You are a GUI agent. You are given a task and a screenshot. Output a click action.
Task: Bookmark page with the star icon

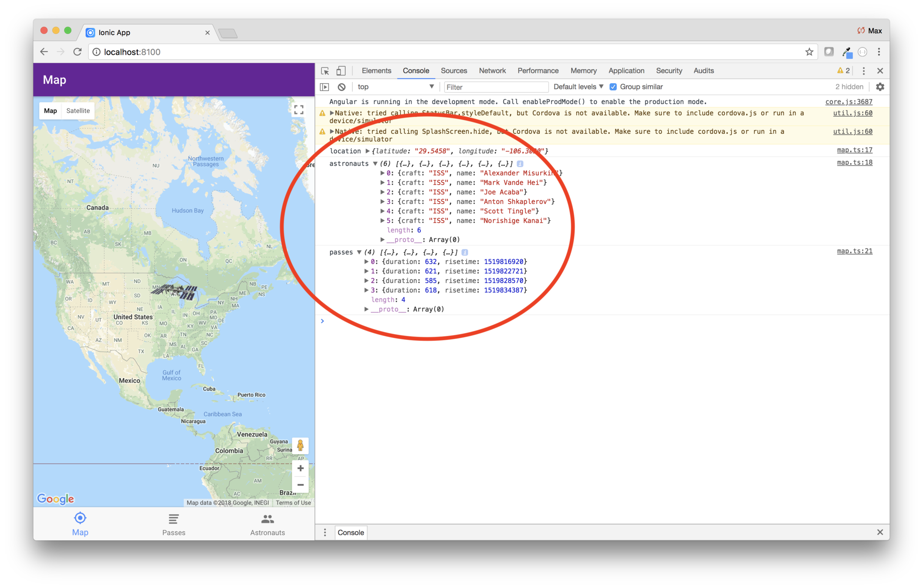tap(809, 52)
